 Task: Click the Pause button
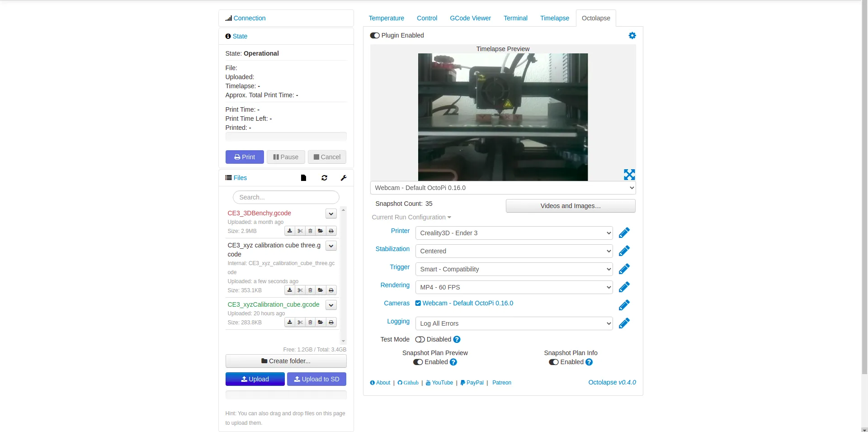pyautogui.click(x=286, y=157)
